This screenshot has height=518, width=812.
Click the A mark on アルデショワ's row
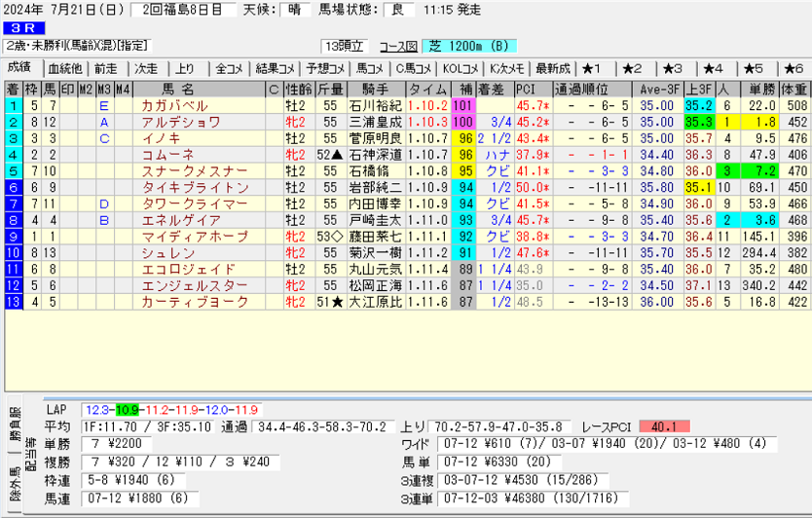point(104,122)
